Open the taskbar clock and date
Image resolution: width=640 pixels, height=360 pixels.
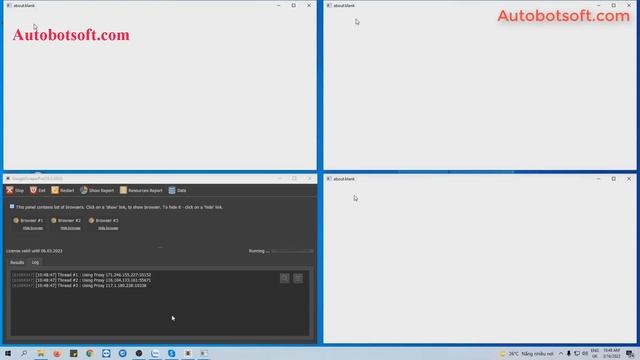click(x=611, y=353)
